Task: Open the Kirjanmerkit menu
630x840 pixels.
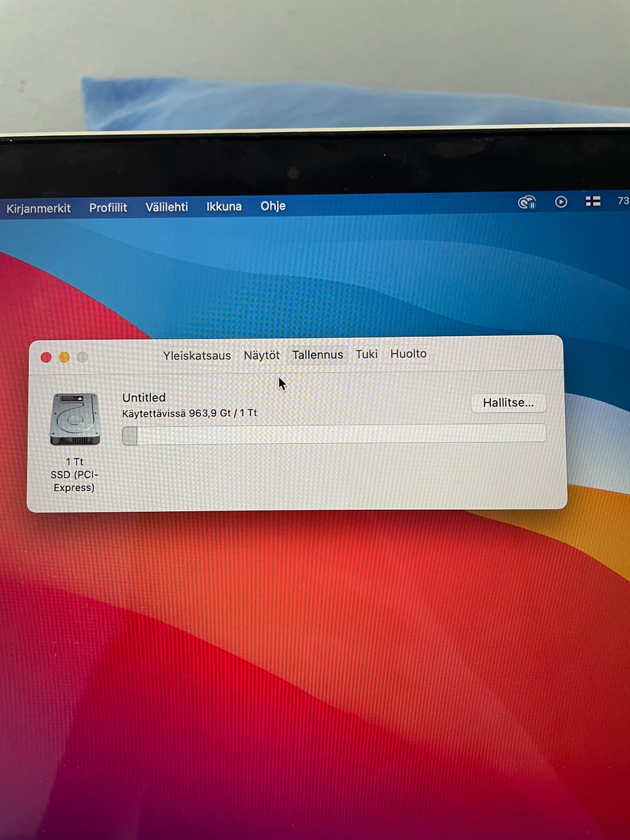Action: [x=39, y=209]
